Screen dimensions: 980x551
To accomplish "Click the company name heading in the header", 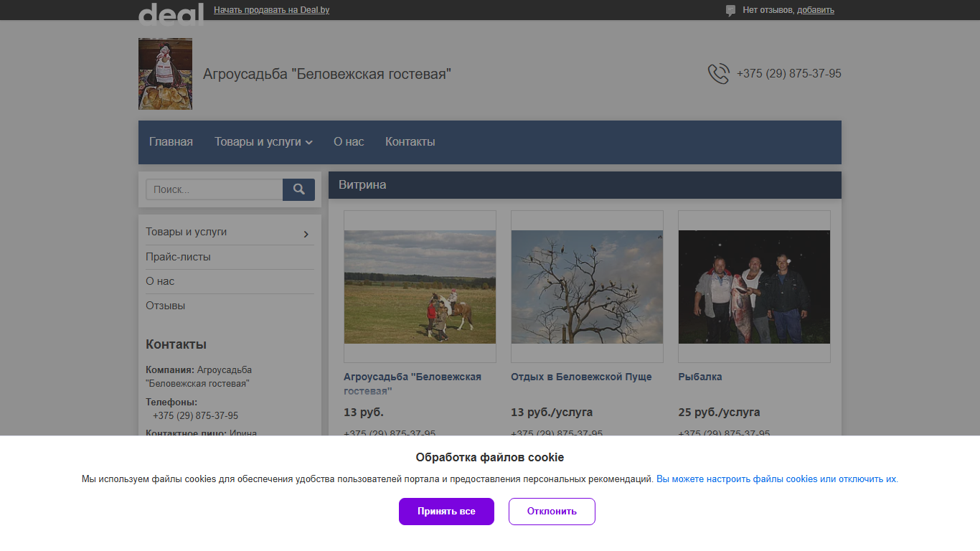I will click(x=327, y=74).
